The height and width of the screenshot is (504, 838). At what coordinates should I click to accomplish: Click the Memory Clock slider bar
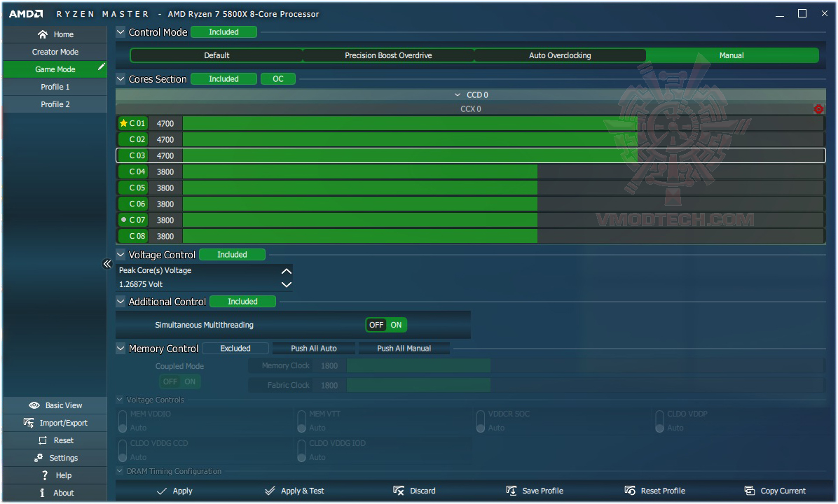tap(586, 365)
